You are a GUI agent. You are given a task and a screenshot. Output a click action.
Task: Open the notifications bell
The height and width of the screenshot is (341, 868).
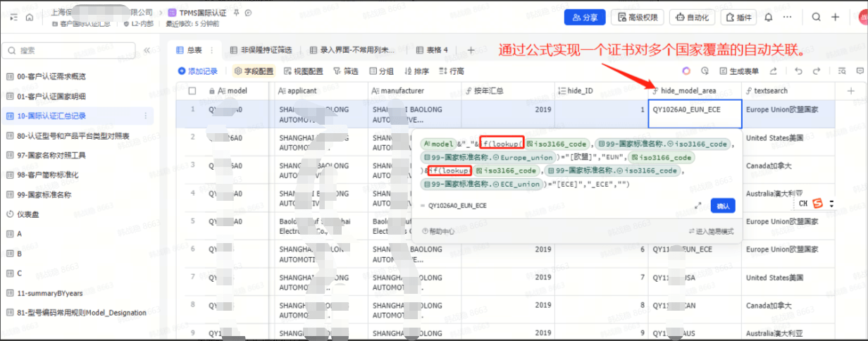click(x=769, y=17)
